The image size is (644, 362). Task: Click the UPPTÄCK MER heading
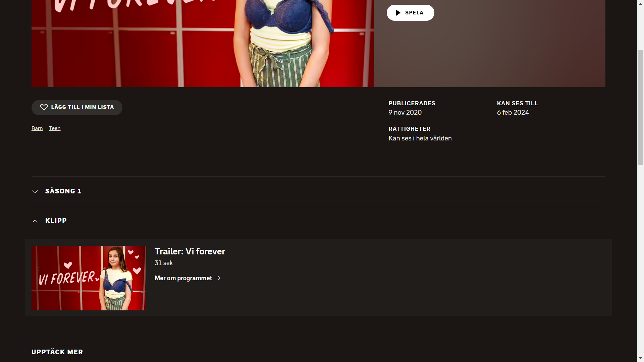point(57,352)
